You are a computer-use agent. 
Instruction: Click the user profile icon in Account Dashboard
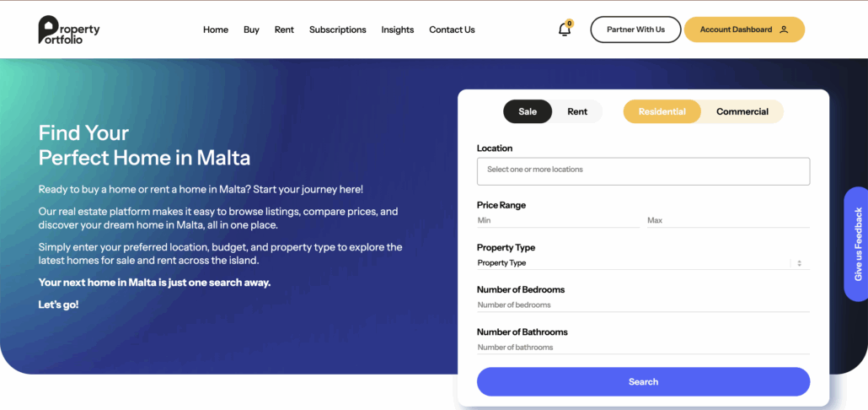[784, 30]
